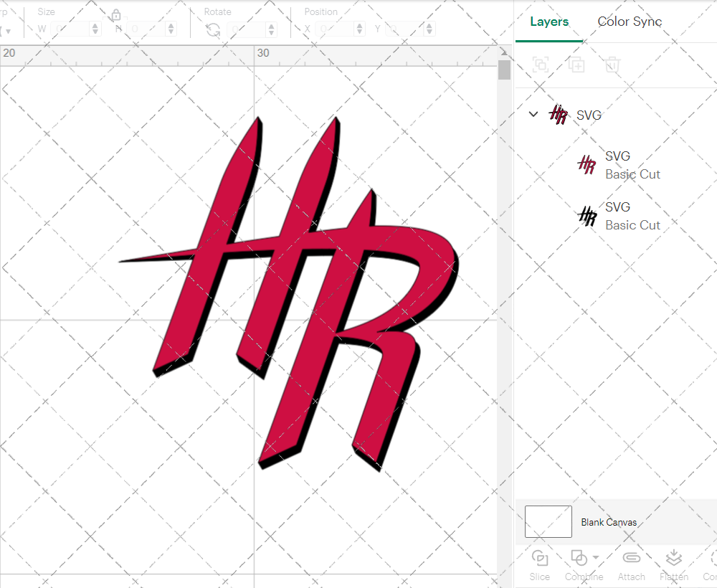The width and height of the screenshot is (717, 588).
Task: Click the Attach tool
Action: click(x=632, y=565)
